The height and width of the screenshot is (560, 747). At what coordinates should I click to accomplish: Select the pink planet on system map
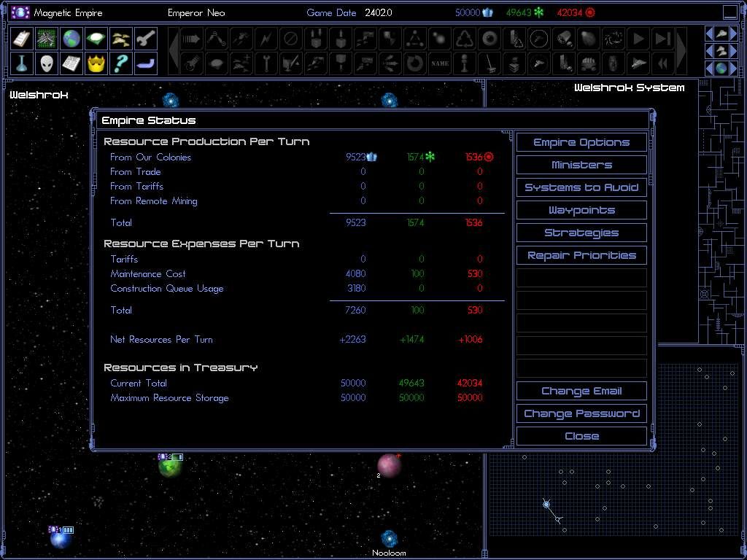click(x=389, y=465)
